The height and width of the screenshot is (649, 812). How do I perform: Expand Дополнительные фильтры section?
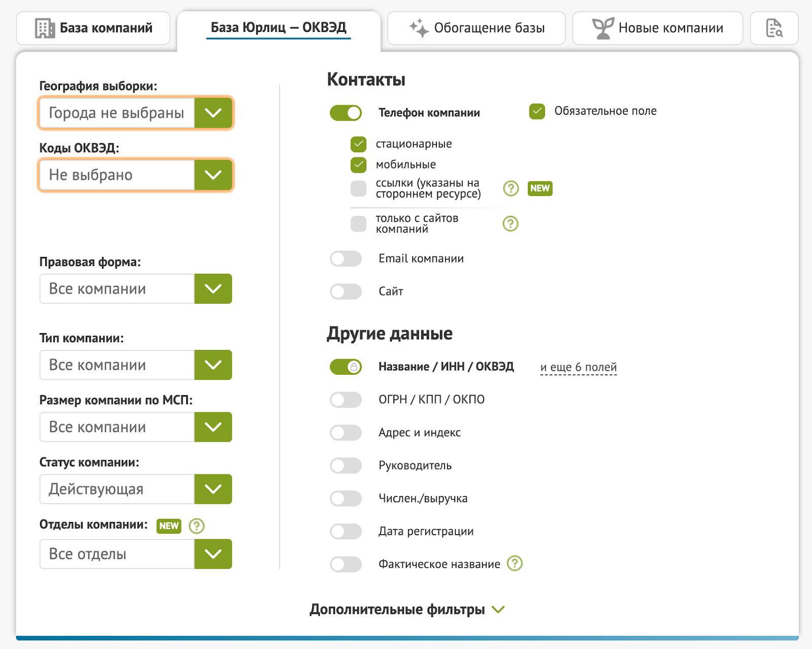[x=407, y=609]
